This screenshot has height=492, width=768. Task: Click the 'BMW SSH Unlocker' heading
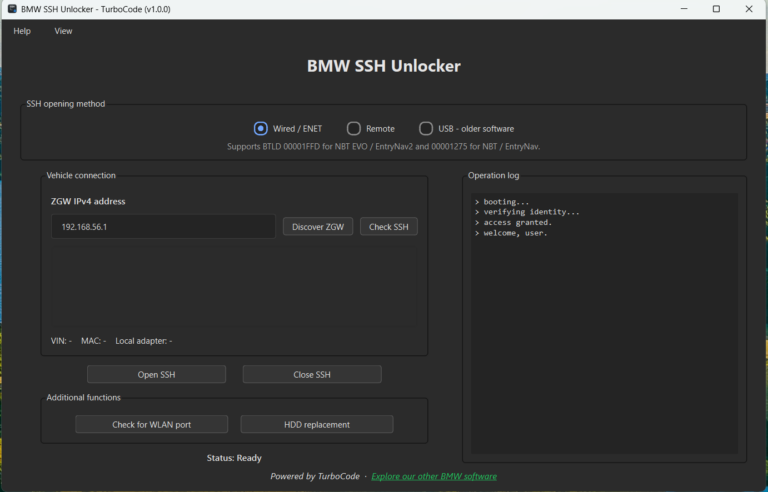[x=384, y=66]
